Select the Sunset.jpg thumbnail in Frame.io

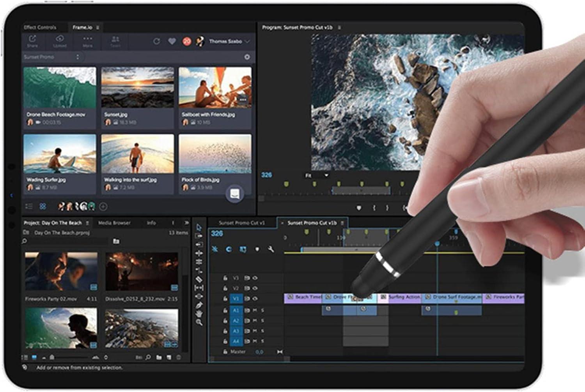pyautogui.click(x=138, y=87)
